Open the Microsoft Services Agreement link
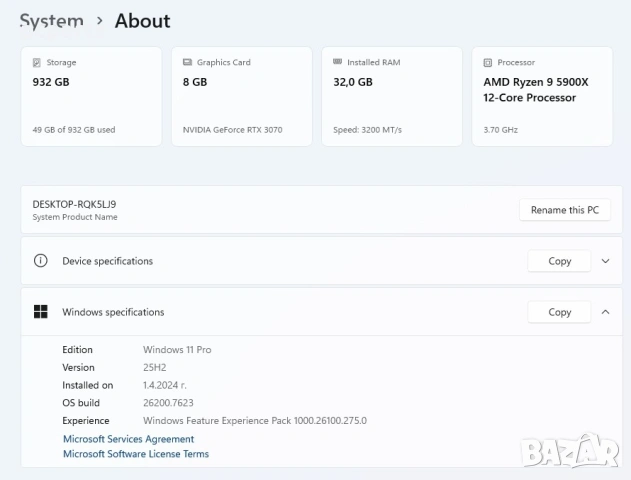Image resolution: width=631 pixels, height=480 pixels. tap(128, 439)
